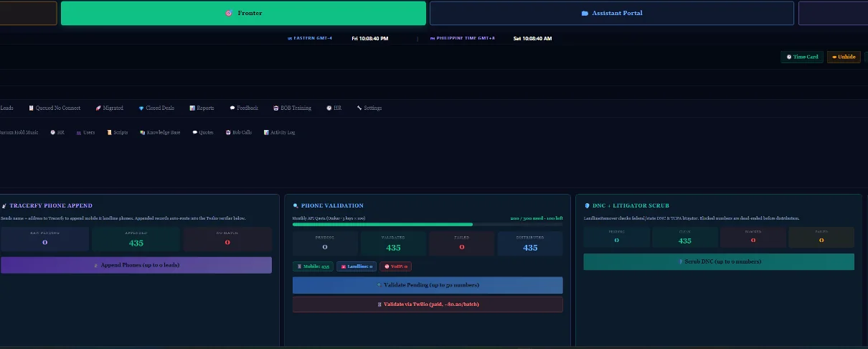Click Validate Pending (up to 50 numbers)

[x=428, y=285]
